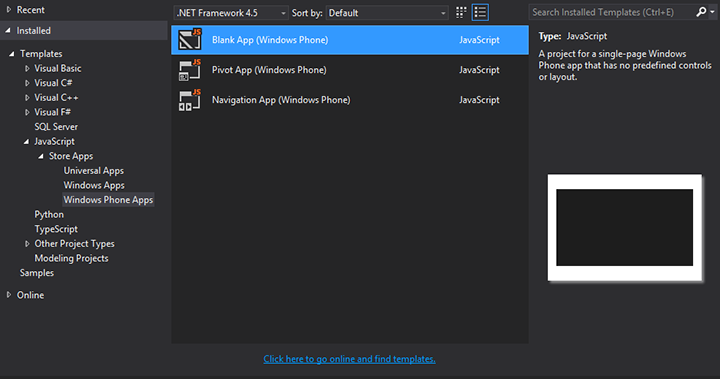Open the TypeScript templates category

[x=56, y=229]
